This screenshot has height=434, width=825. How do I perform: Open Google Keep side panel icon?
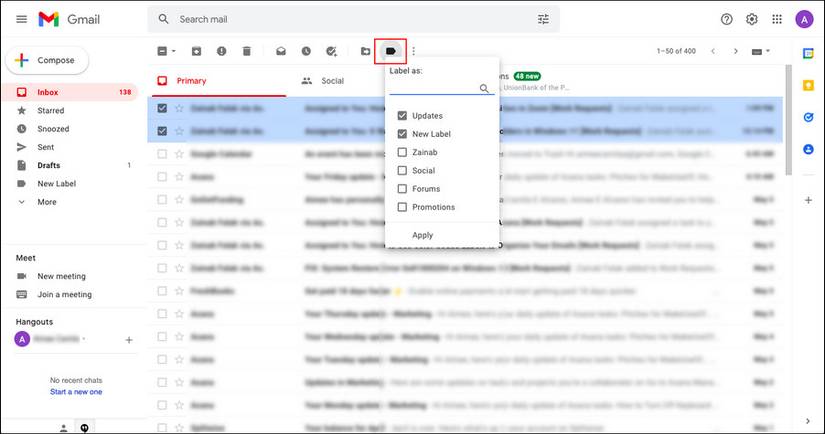pos(808,86)
